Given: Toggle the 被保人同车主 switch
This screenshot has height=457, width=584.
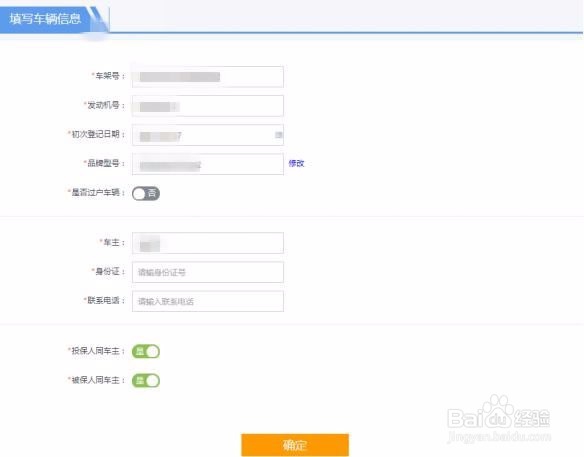Looking at the screenshot, I should 146,380.
